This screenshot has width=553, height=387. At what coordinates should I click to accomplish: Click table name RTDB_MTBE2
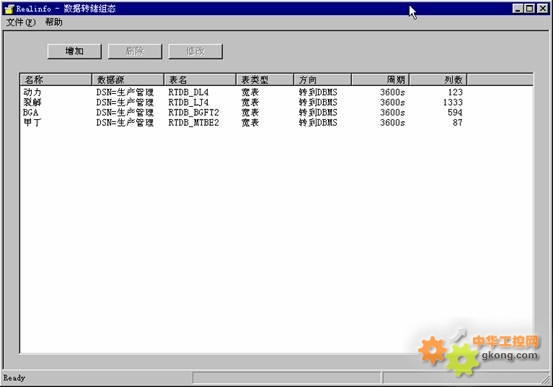tap(194, 123)
